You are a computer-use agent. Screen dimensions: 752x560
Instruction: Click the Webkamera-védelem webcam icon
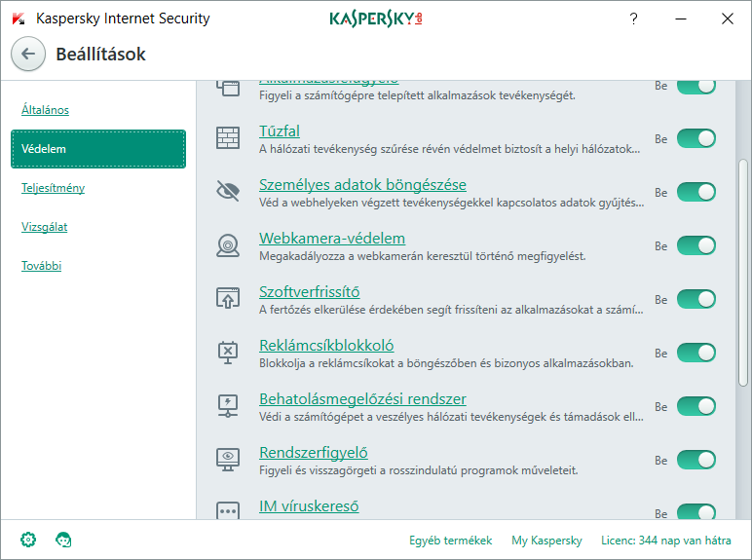pyautogui.click(x=228, y=245)
